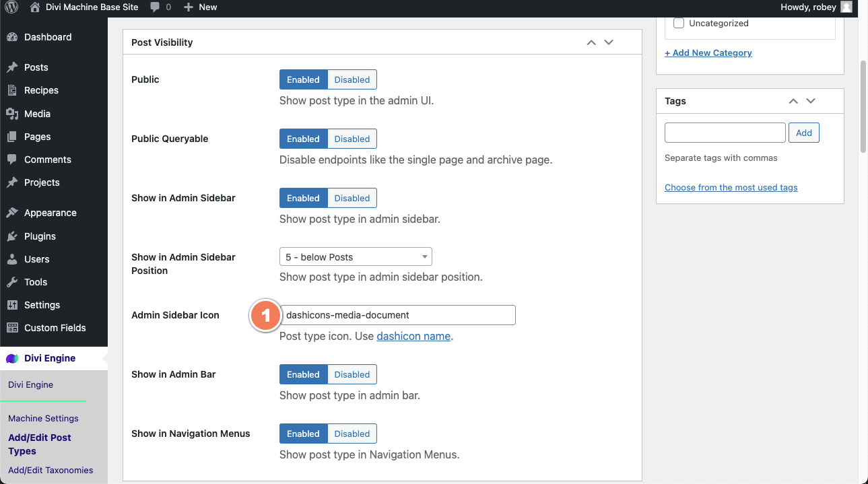Click the Projects pushpin icon

(x=12, y=182)
